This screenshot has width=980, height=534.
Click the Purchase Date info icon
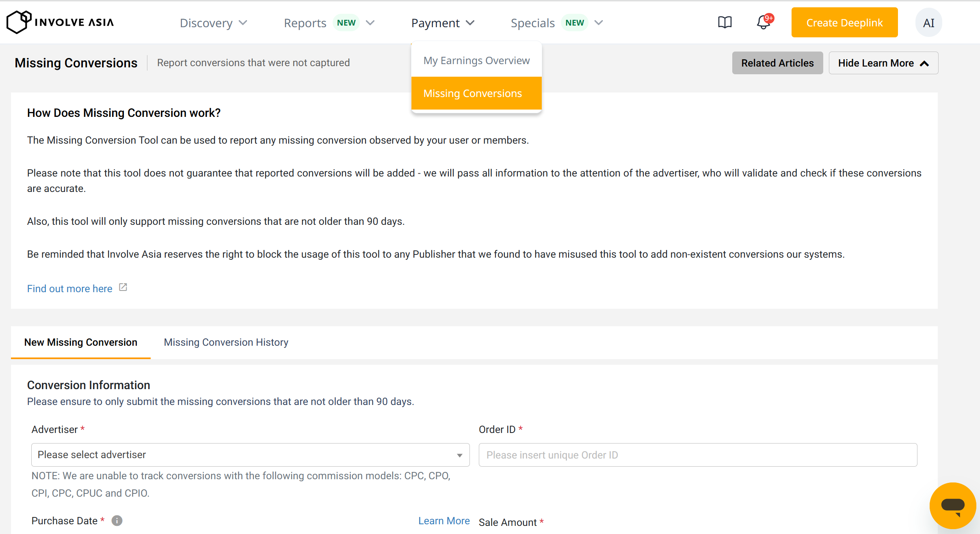tap(117, 521)
